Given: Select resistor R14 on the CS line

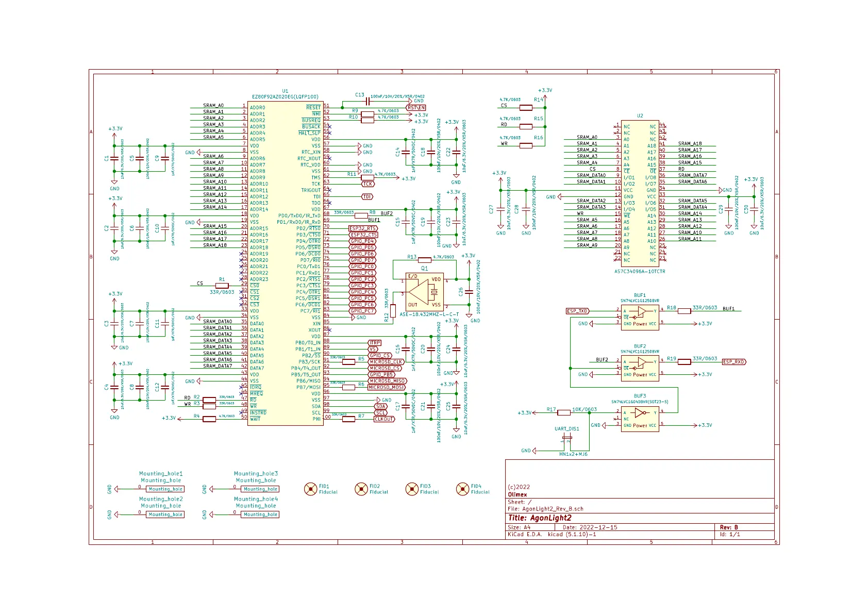Looking at the screenshot, I should (x=526, y=108).
